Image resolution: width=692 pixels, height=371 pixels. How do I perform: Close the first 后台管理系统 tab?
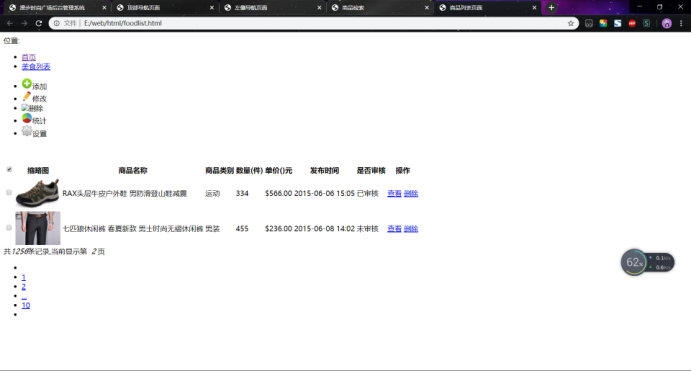coord(104,7)
